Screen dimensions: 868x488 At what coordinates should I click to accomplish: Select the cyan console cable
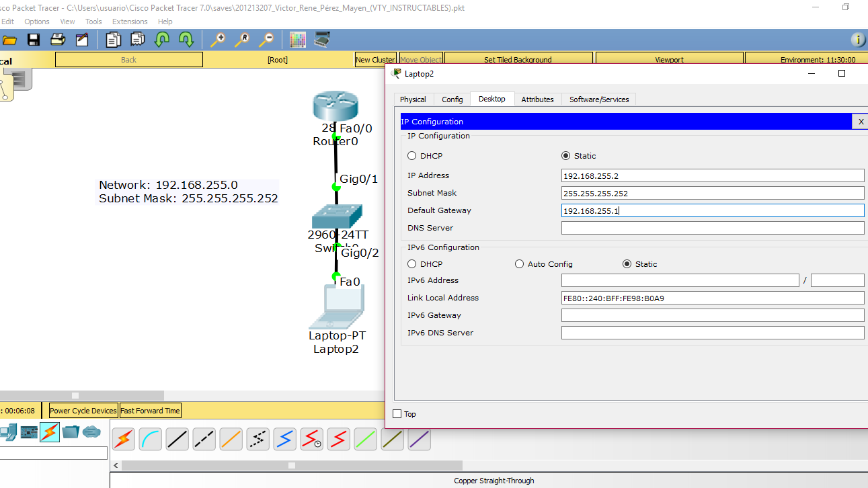(x=151, y=439)
